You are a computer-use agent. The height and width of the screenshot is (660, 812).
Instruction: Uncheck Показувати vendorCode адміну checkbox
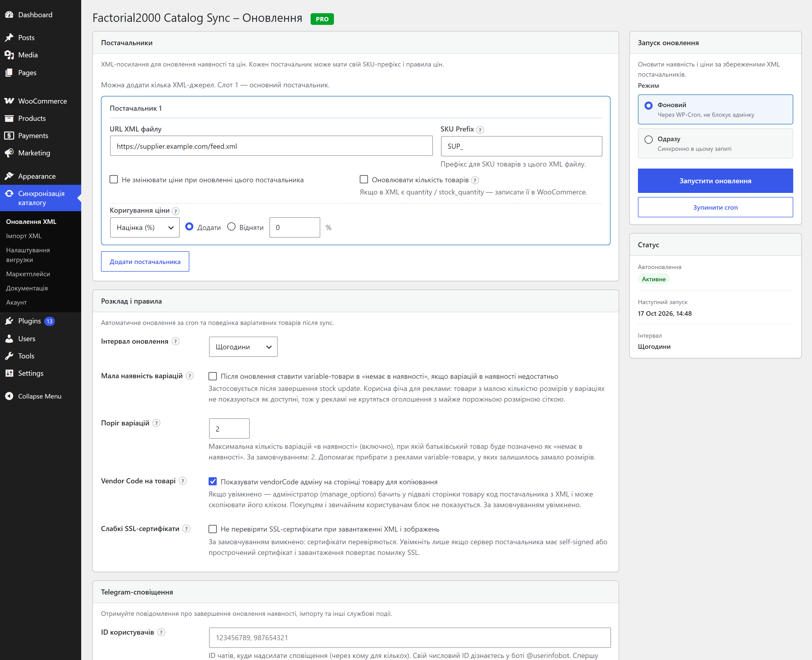pyautogui.click(x=213, y=482)
